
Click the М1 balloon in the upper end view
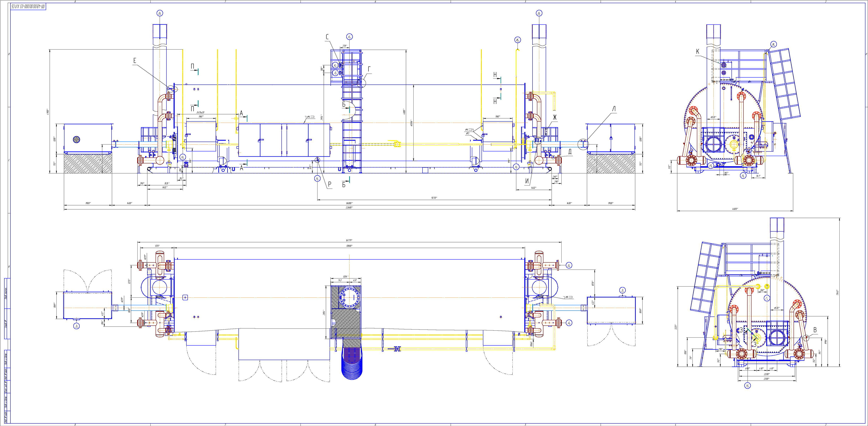click(711, 166)
